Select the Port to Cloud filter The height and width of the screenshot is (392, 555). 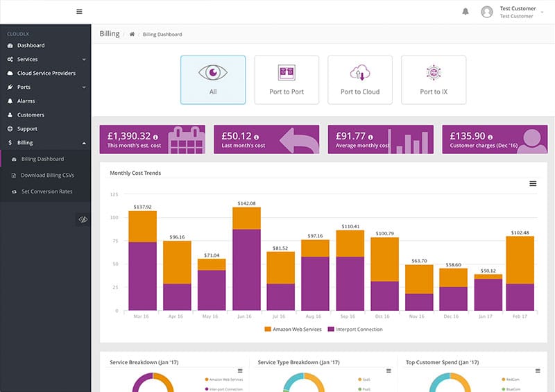click(360, 80)
